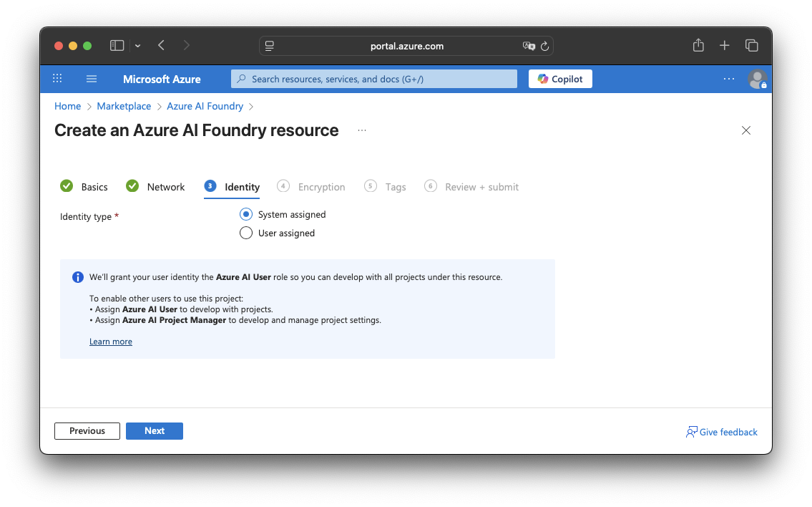812x507 pixels.
Task: Click the translate icon in address bar
Action: pos(529,46)
